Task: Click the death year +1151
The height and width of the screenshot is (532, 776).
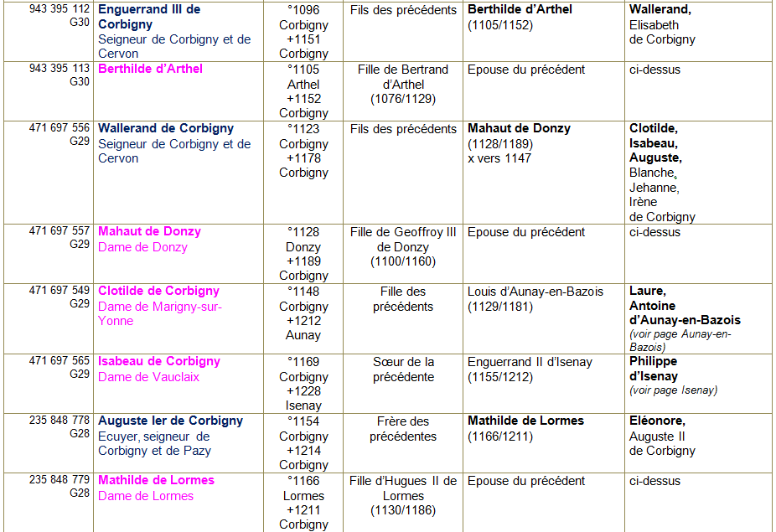Action: pyautogui.click(x=303, y=39)
